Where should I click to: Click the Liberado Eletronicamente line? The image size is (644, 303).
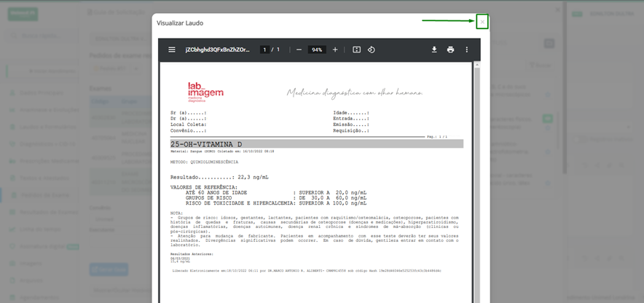[x=307, y=271]
